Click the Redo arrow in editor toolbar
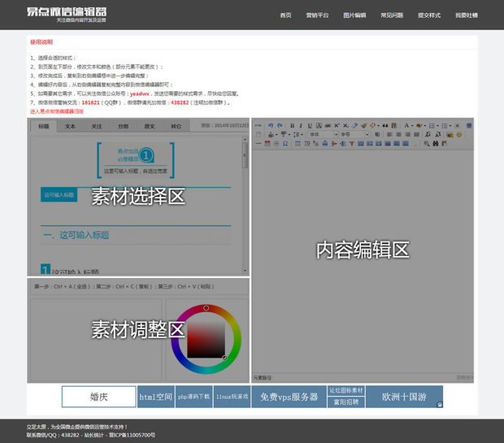 point(280,125)
